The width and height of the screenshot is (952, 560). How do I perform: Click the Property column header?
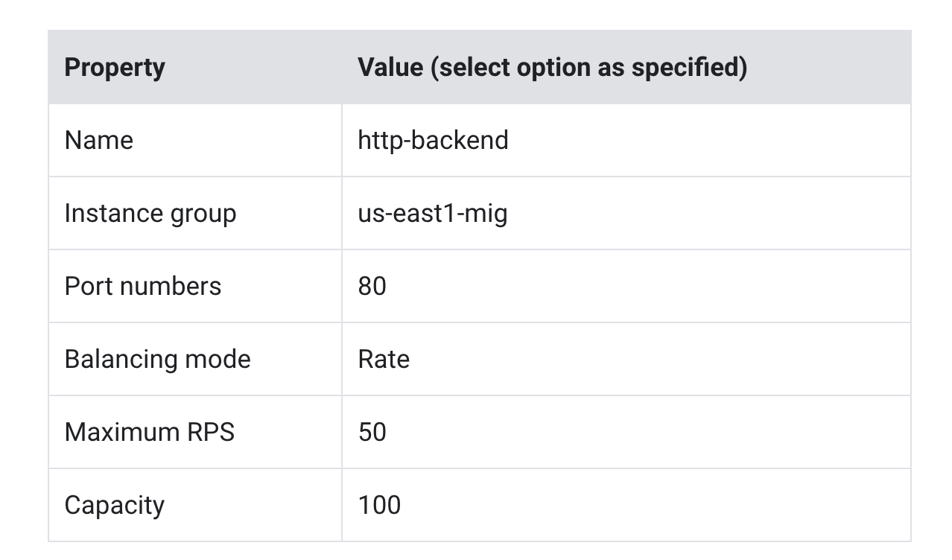click(x=114, y=67)
